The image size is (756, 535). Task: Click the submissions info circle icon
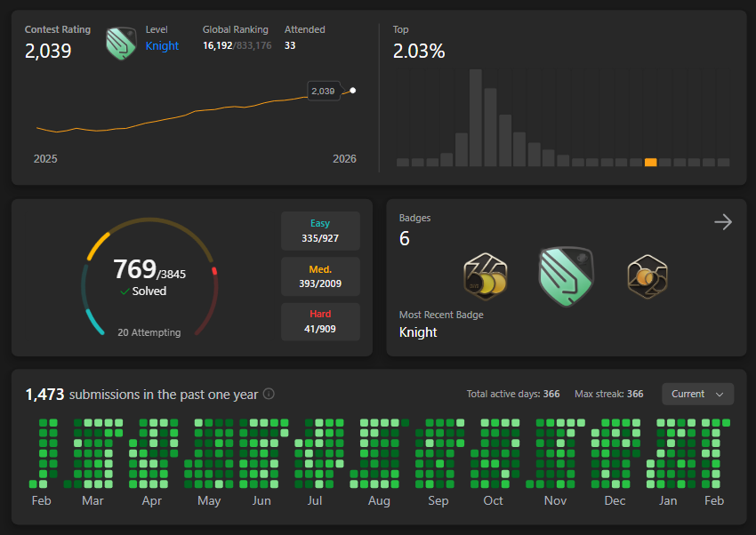click(269, 394)
